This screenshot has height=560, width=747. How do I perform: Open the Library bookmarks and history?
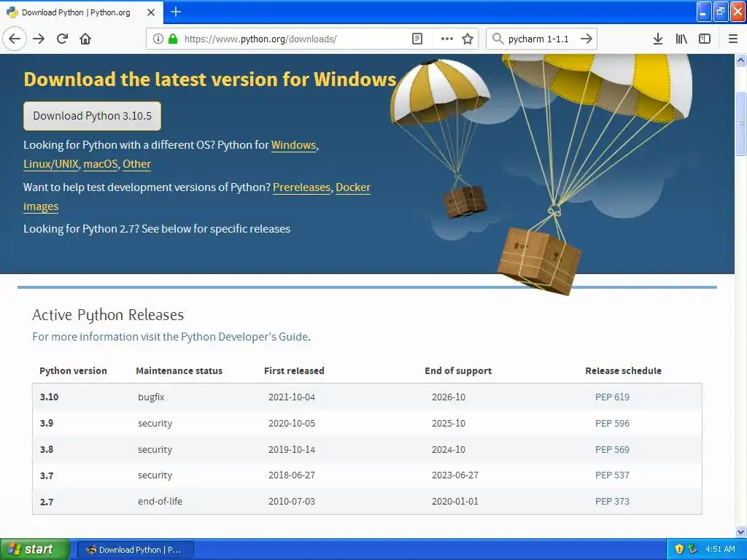(681, 39)
